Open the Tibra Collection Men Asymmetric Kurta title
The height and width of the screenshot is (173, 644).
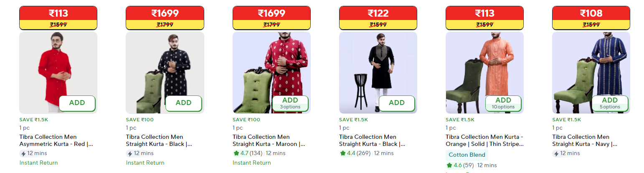(x=56, y=140)
